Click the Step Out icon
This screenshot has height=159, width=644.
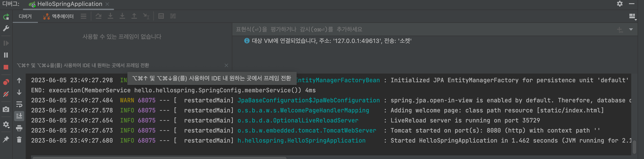pyautogui.click(x=134, y=16)
